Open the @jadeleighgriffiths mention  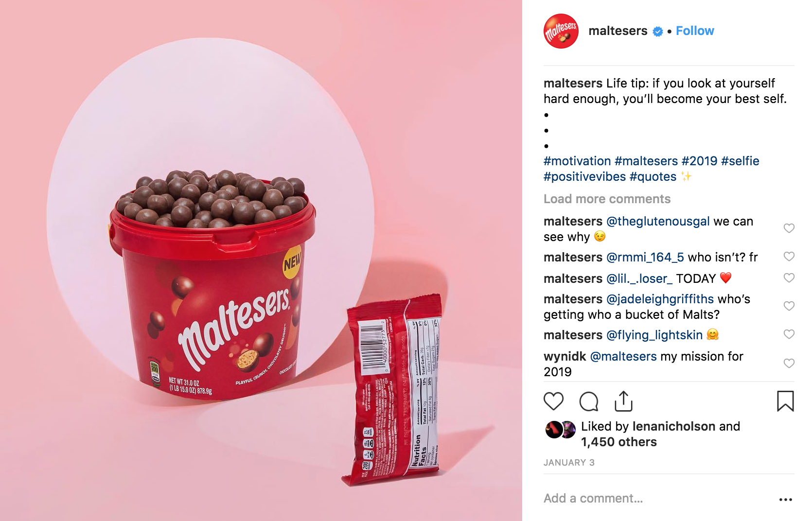coord(660,299)
